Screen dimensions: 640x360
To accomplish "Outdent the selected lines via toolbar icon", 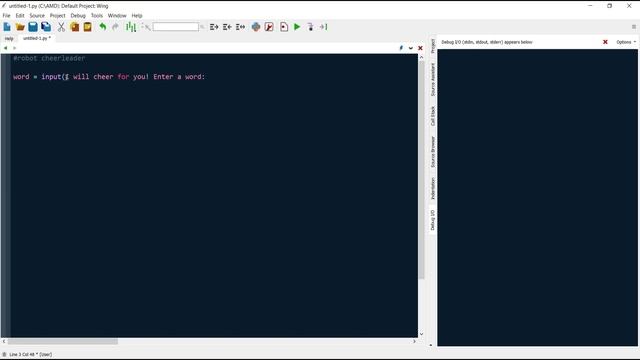I will [x=227, y=27].
